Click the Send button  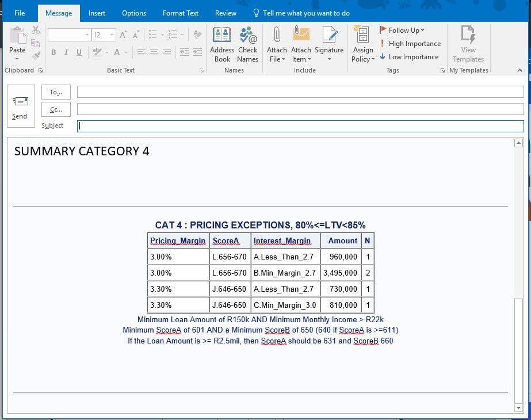20,108
